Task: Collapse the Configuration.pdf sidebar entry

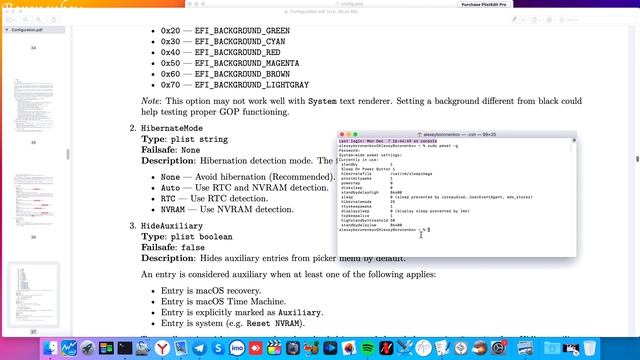Action: (x=7, y=30)
